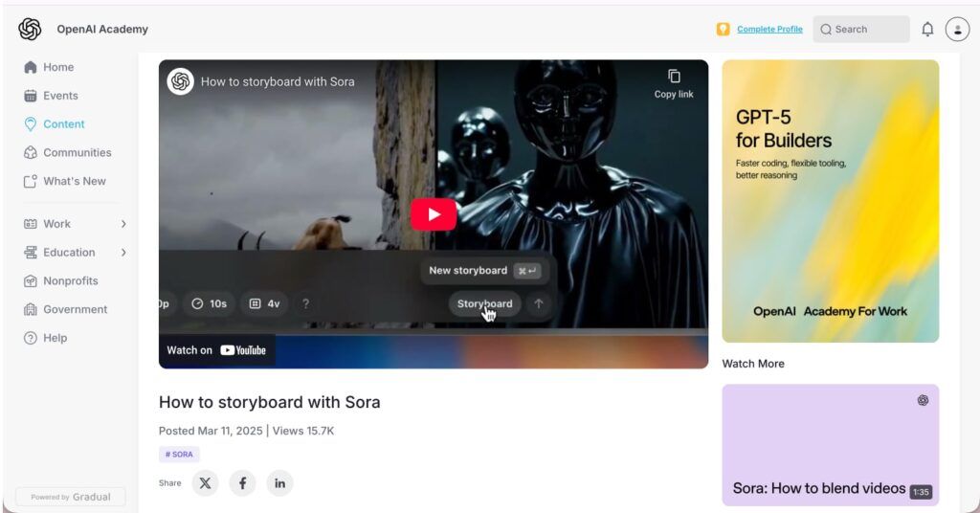
Task: Expand the Work sidebar section
Action: click(123, 224)
